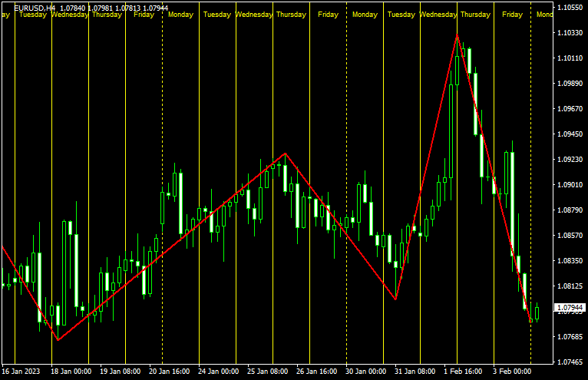Select the 20 Jan 16:00 time label
The width and height of the screenshot is (588, 380).
pyautogui.click(x=170, y=371)
